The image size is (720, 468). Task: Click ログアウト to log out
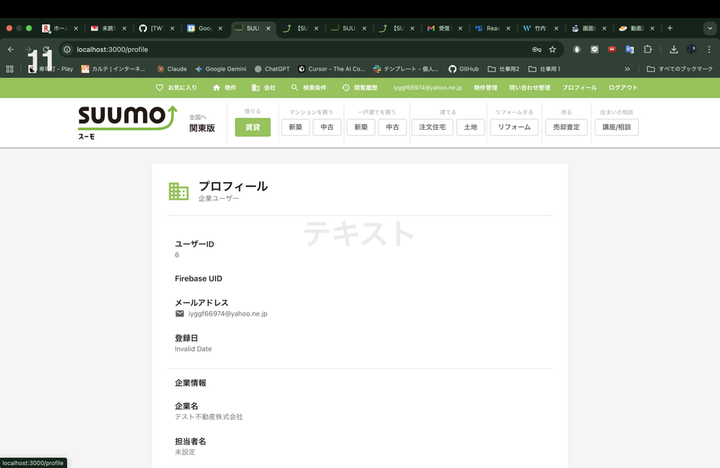click(x=623, y=88)
